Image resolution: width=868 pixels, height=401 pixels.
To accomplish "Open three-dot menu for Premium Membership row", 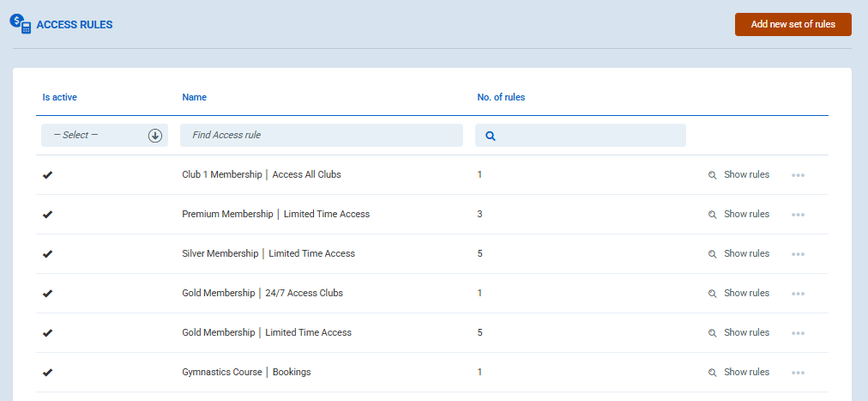I will pos(798,215).
